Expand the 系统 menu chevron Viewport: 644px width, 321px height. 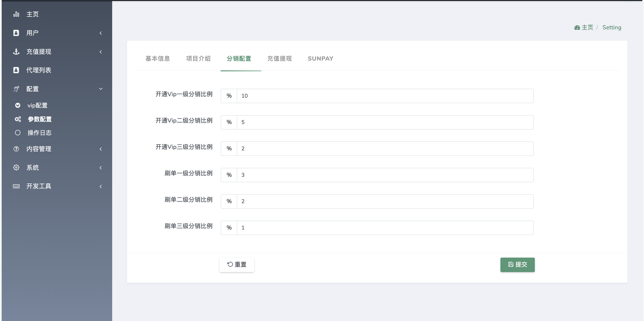(101, 168)
